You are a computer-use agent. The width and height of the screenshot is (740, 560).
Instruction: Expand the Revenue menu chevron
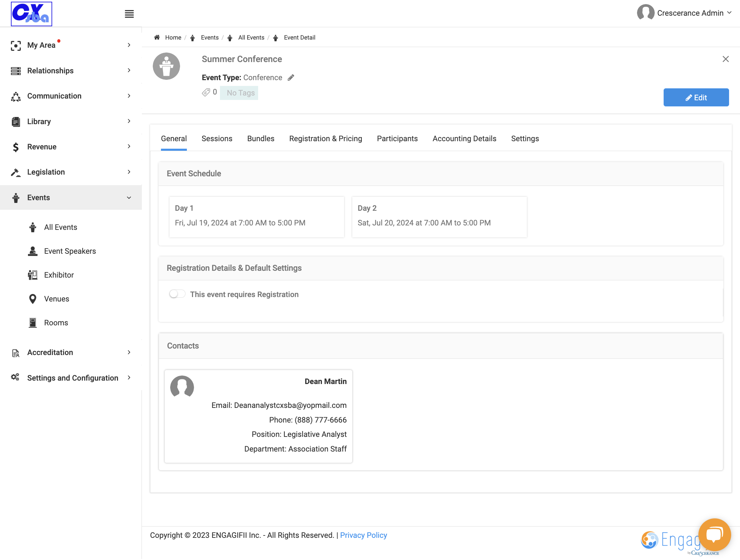[129, 146]
